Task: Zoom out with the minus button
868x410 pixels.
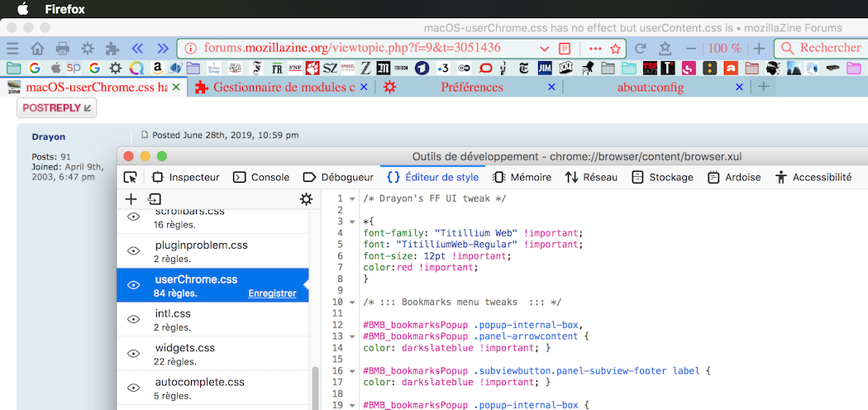Action: [690, 48]
